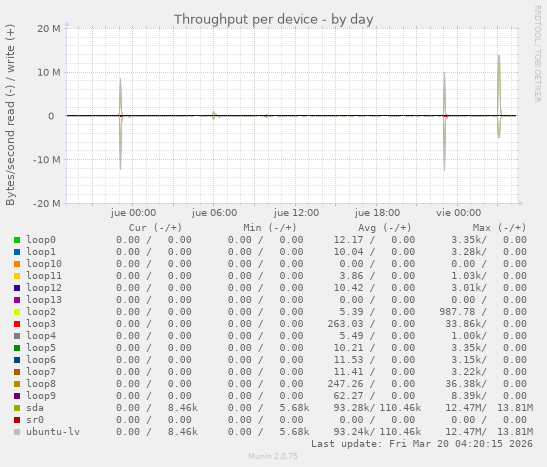The height and width of the screenshot is (467, 547).
Task: Click the write spike just before jue 00:00
Action: click(x=120, y=97)
